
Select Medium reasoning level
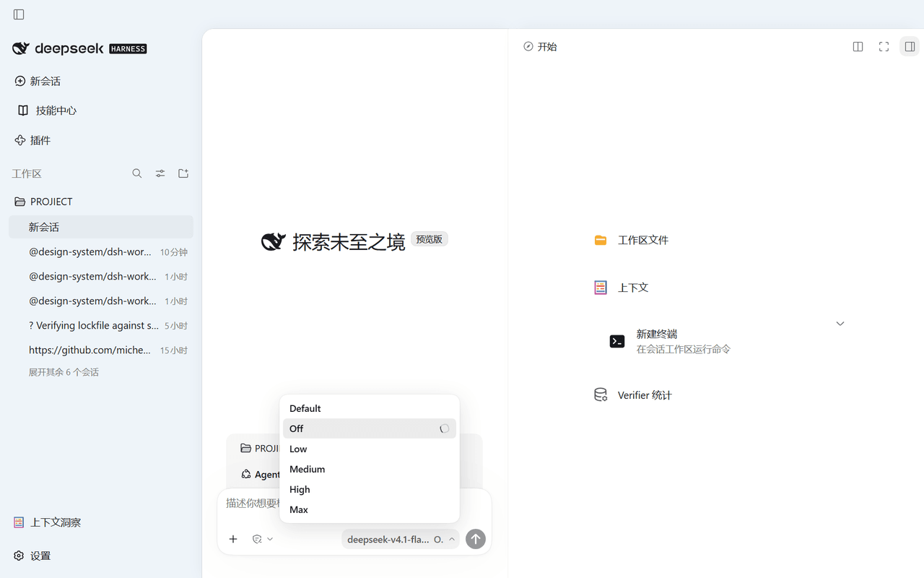370,469
